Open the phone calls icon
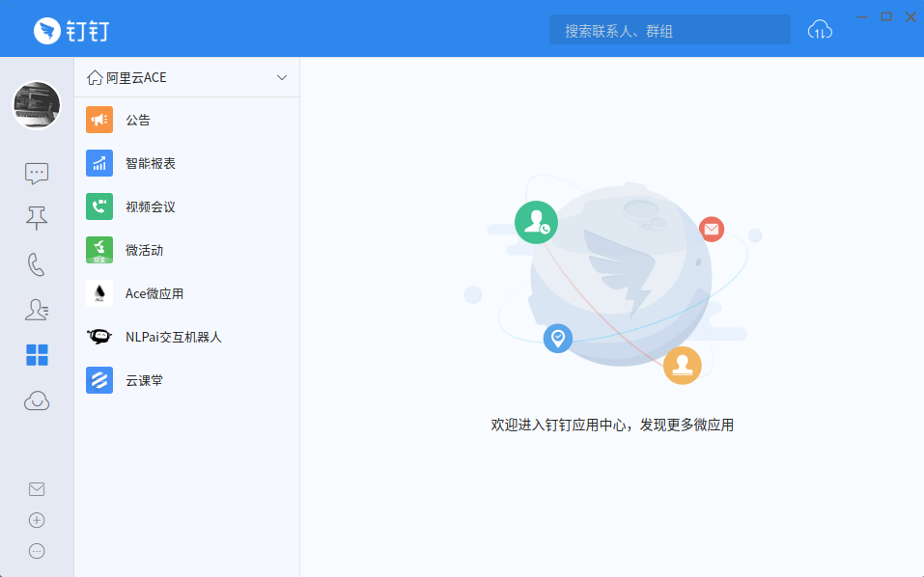The height and width of the screenshot is (577, 924). (x=37, y=264)
